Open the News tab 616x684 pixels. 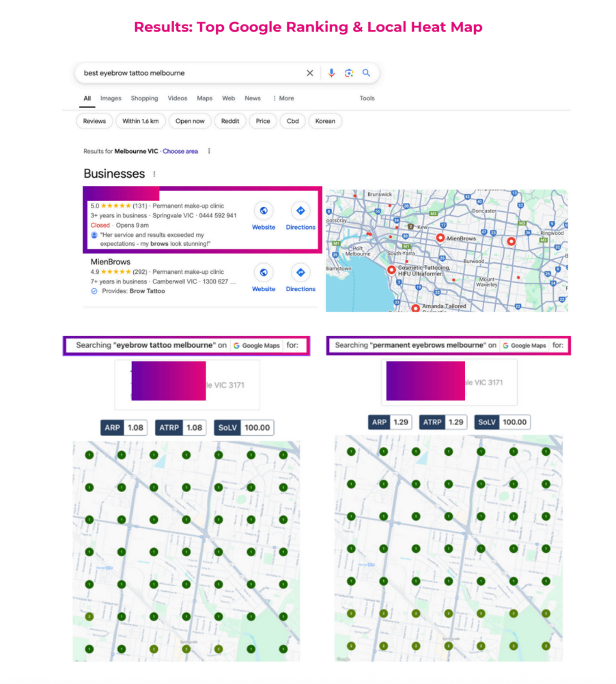253,98
